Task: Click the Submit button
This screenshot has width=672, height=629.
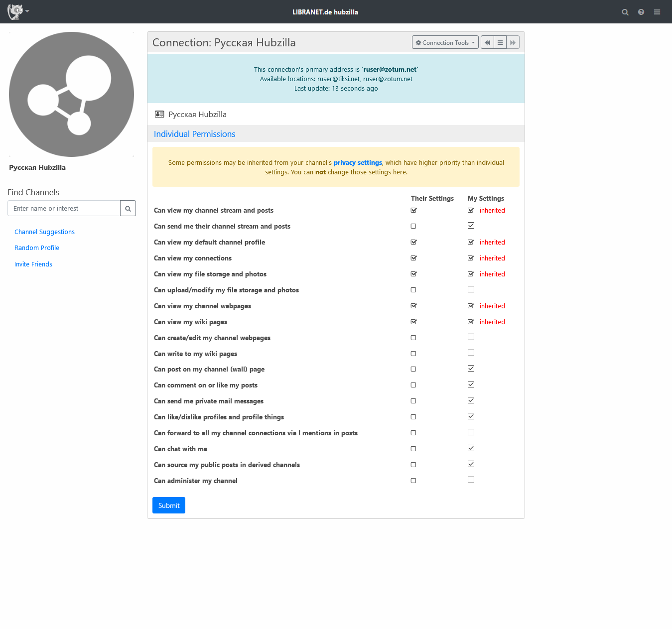Action: [169, 505]
